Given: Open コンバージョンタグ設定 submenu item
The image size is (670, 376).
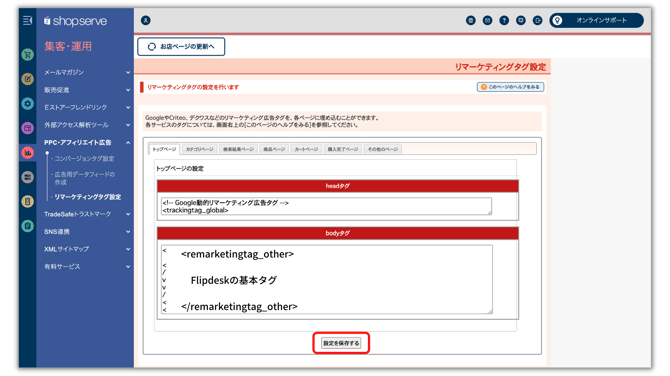Looking at the screenshot, I should point(84,159).
